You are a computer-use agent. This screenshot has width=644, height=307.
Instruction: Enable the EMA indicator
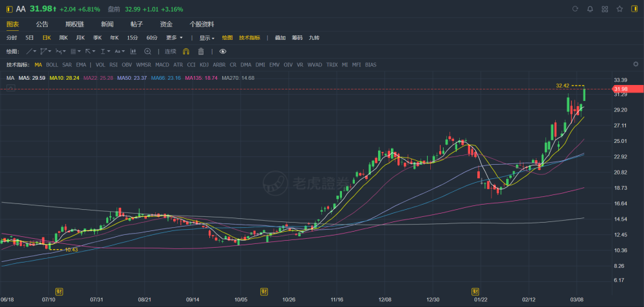point(81,65)
